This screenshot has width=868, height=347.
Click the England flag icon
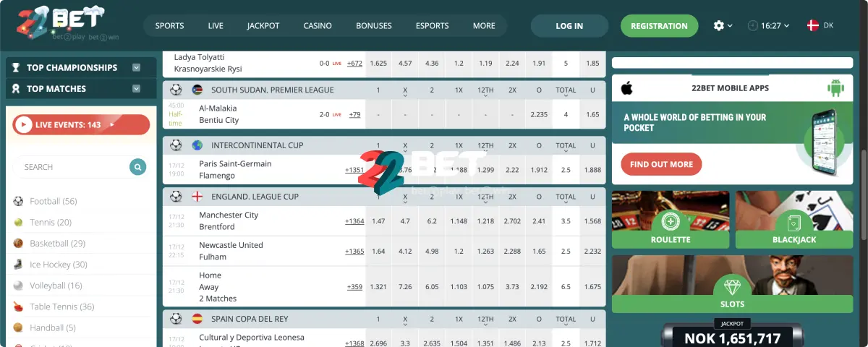click(197, 197)
